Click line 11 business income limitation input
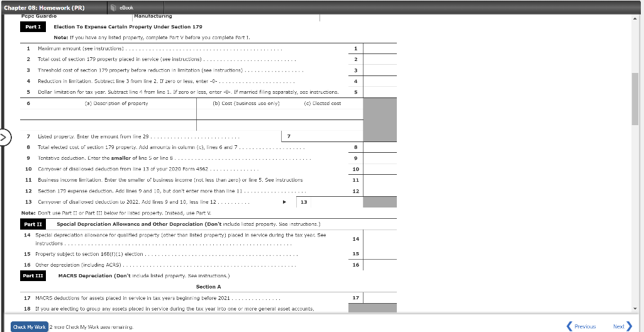Image resolution: width=644 pixels, height=332 pixels. tap(380, 180)
